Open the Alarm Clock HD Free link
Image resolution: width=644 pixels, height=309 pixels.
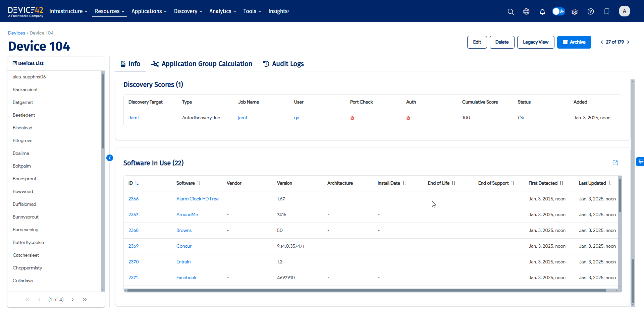pos(197,199)
